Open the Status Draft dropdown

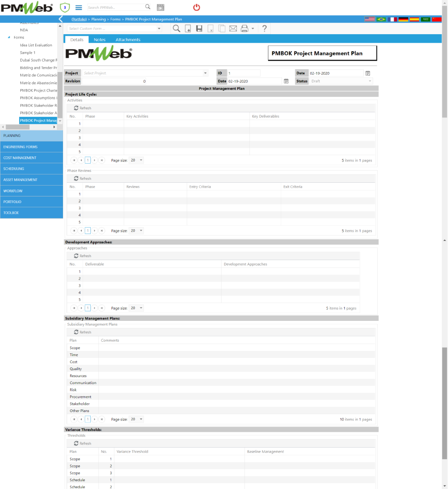[x=370, y=81]
